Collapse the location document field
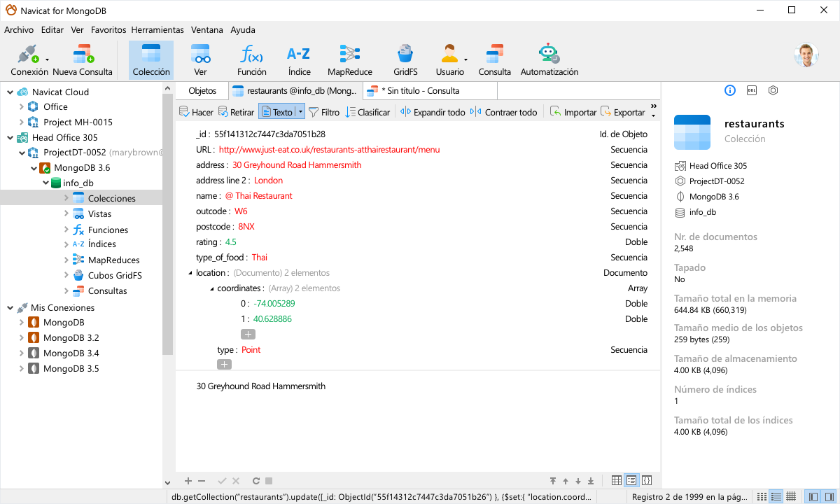This screenshot has height=504, width=840. pos(190,273)
